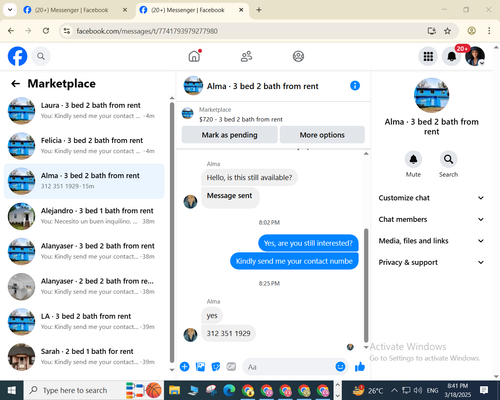
Task: Expand Media, files and links section
Action: pyautogui.click(x=431, y=241)
